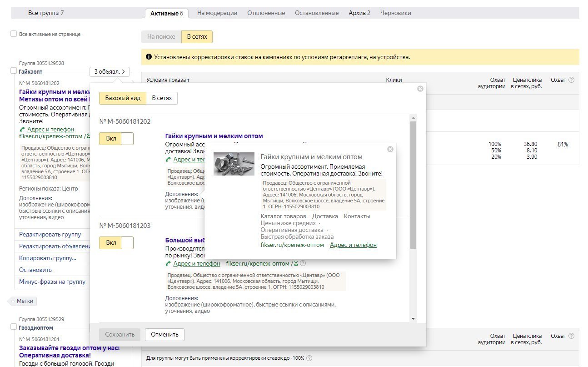Viewport: 588px width, 367px height.
Task: Close the ads list dialog with X
Action: 420,89
